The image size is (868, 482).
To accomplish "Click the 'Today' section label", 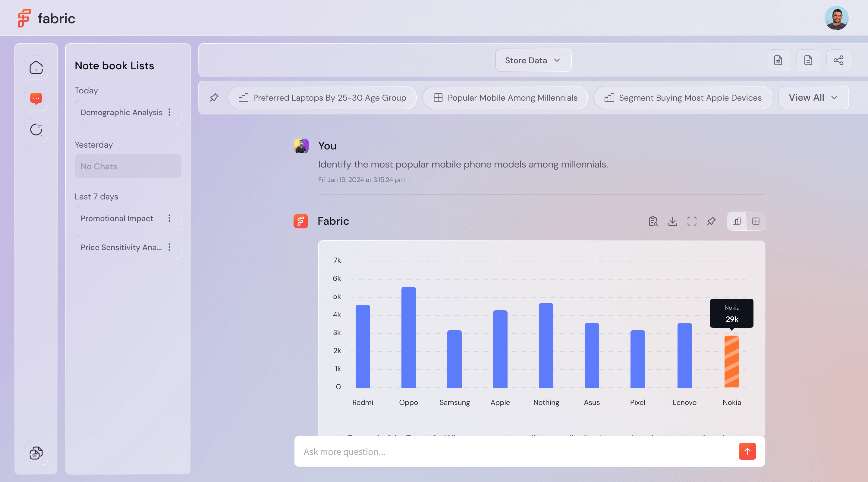I will click(x=86, y=91).
